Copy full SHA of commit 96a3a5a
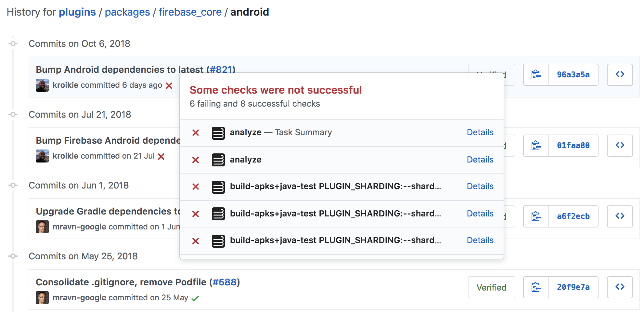Image resolution: width=644 pixels, height=312 pixels. click(x=535, y=75)
